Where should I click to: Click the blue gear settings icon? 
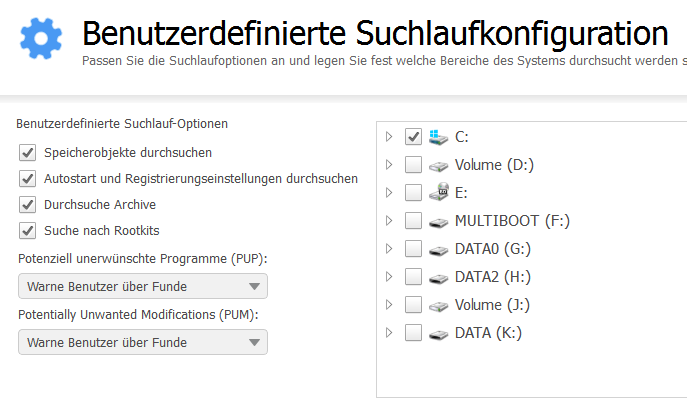[41, 39]
